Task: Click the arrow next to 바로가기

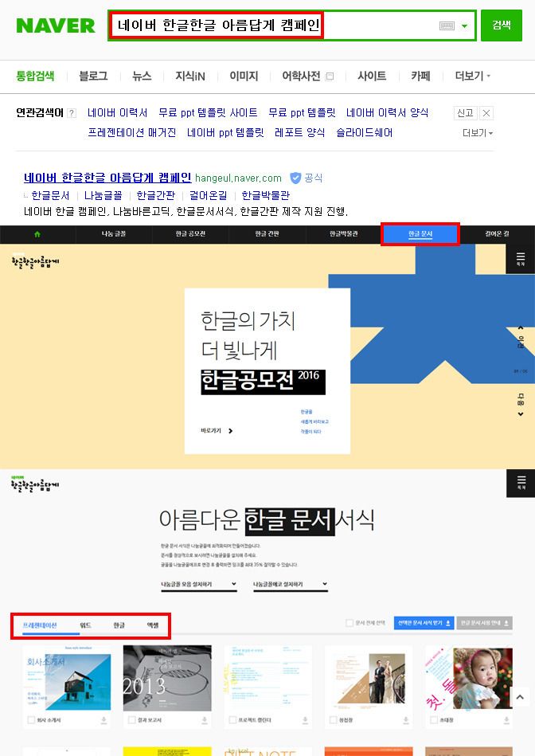Action: coord(230,430)
